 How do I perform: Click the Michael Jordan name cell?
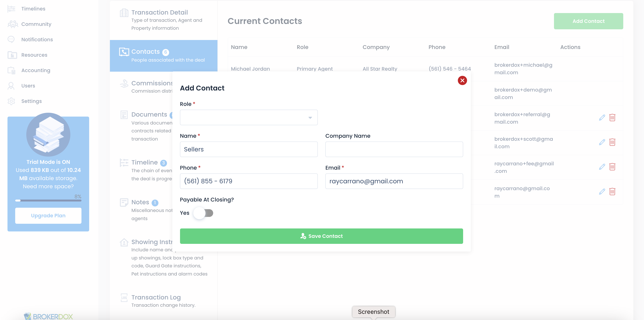coord(250,69)
